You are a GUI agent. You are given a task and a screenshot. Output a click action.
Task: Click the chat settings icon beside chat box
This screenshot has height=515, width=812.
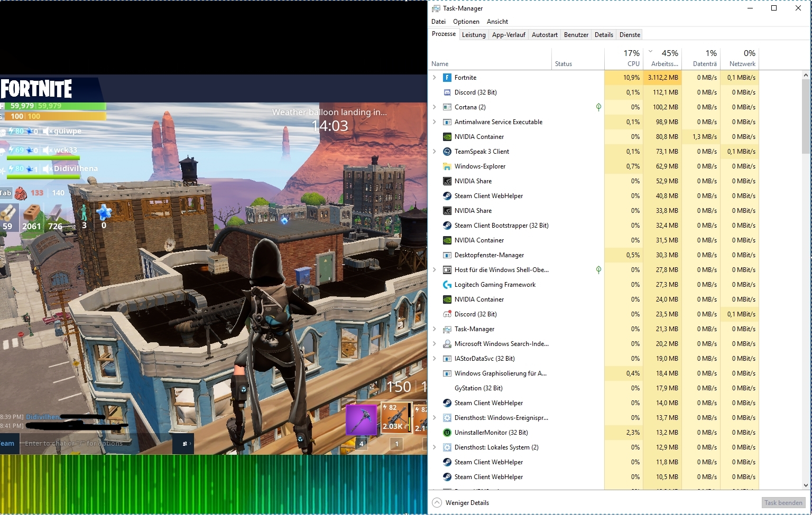(183, 444)
